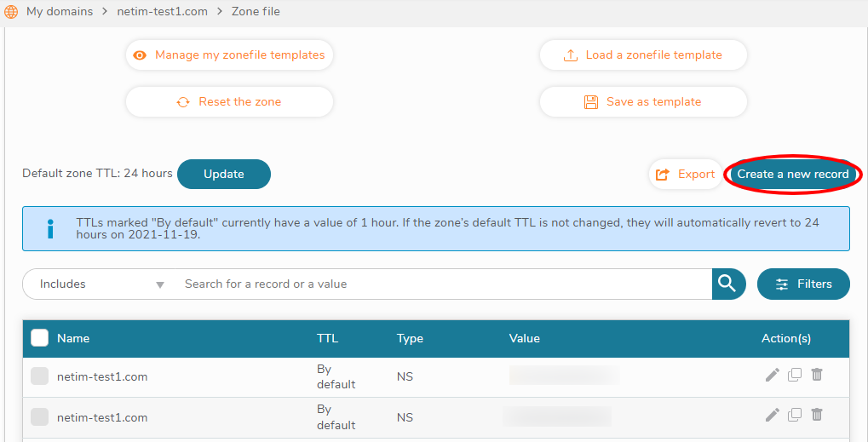
Task: Open the netim-test1.com breadcrumb
Action: pos(162,12)
